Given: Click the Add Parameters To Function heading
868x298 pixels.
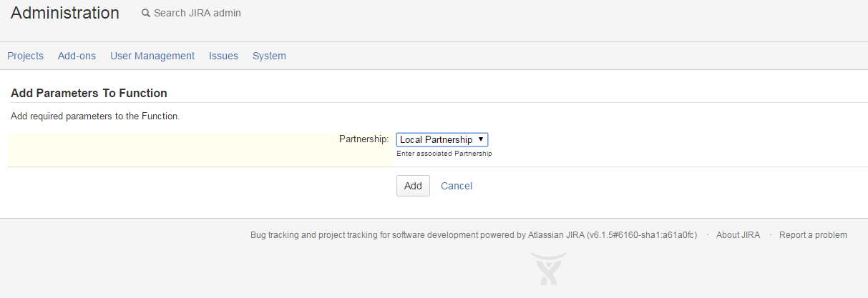Looking at the screenshot, I should click(89, 94).
